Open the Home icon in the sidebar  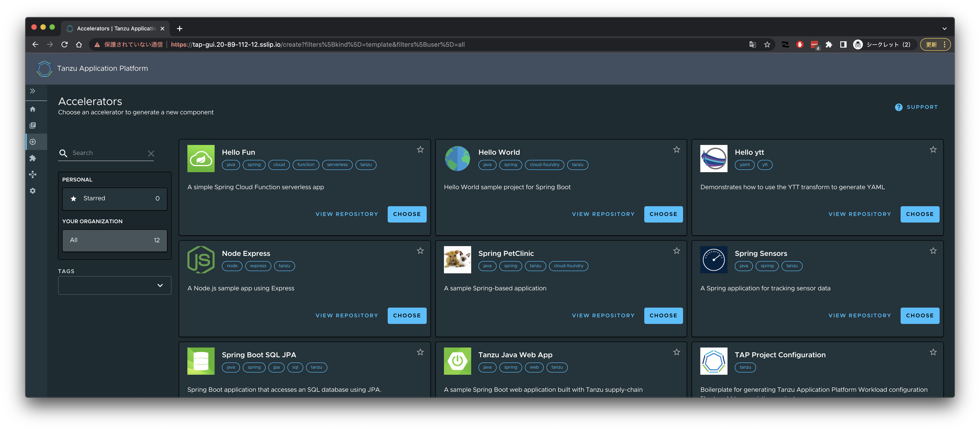click(x=33, y=109)
